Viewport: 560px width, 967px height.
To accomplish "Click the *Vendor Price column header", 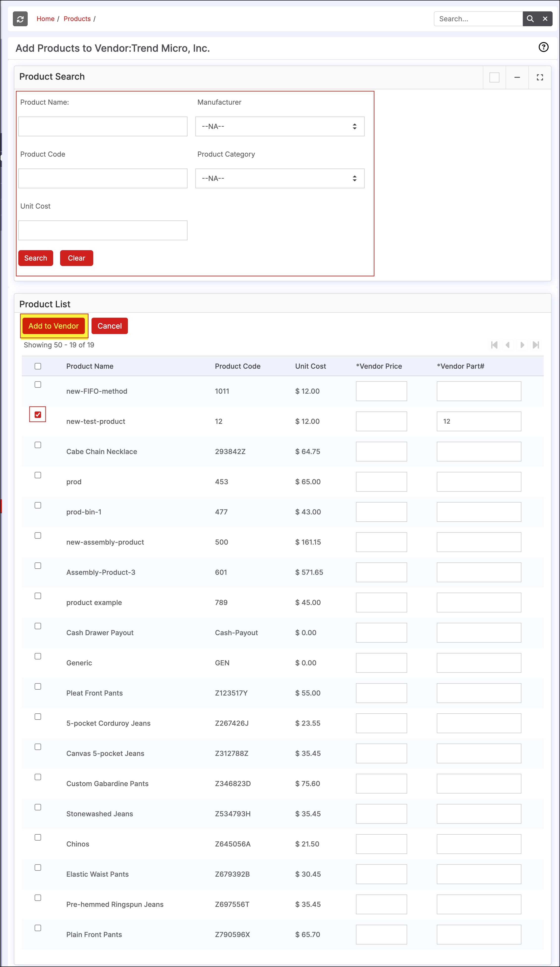I will pos(379,366).
